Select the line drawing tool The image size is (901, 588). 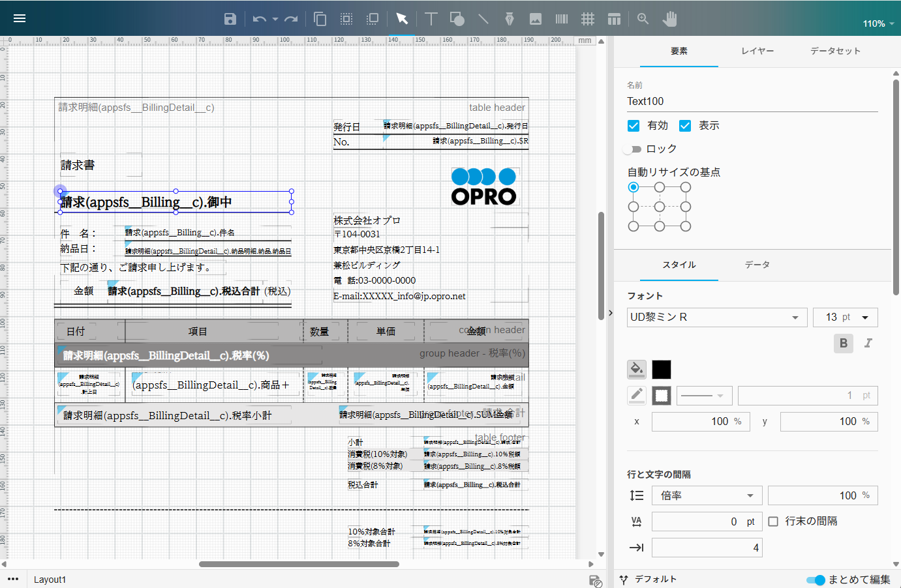point(483,19)
